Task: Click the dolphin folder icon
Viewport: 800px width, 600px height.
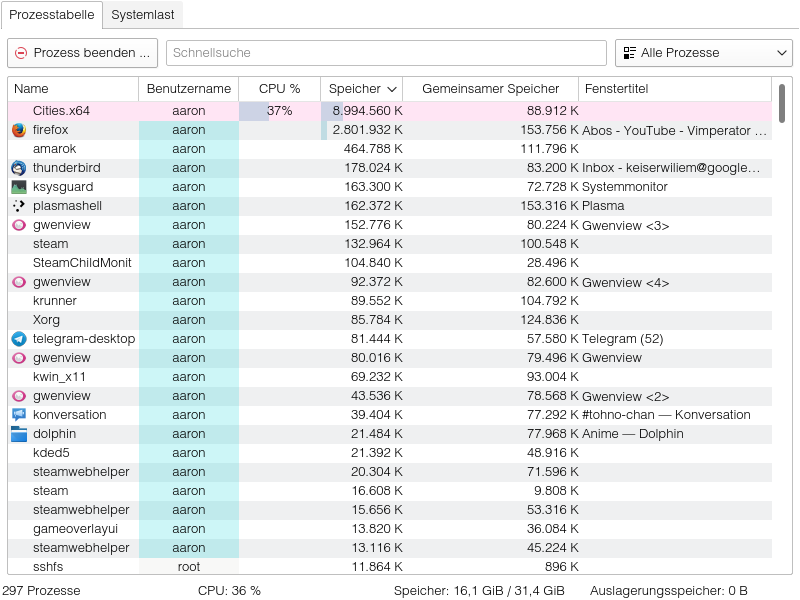Action: point(19,434)
